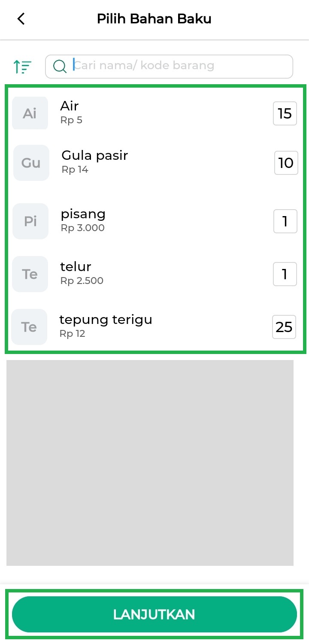This screenshot has height=644, width=309.
Task: Select the Gula pasir item name
Action: click(95, 155)
